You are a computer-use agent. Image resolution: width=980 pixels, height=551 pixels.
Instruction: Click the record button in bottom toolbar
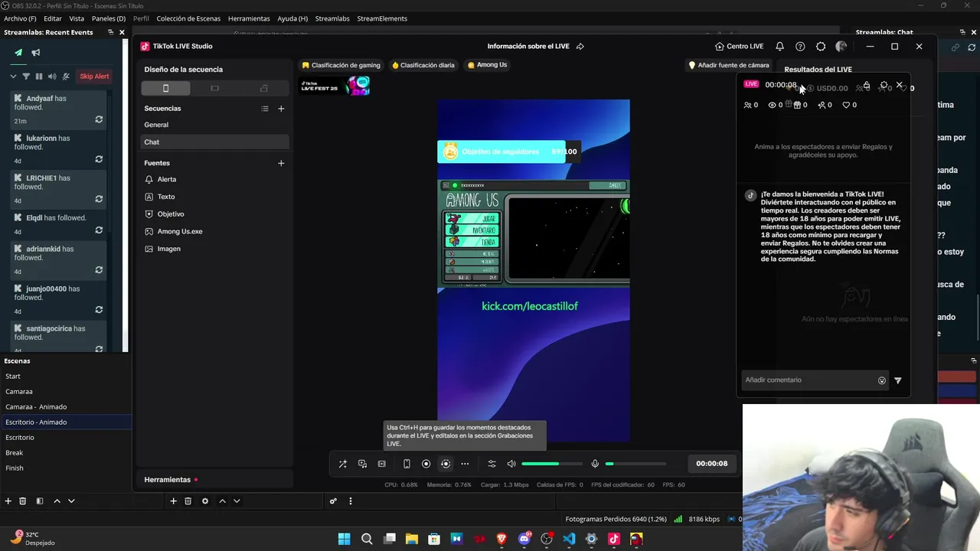click(426, 464)
